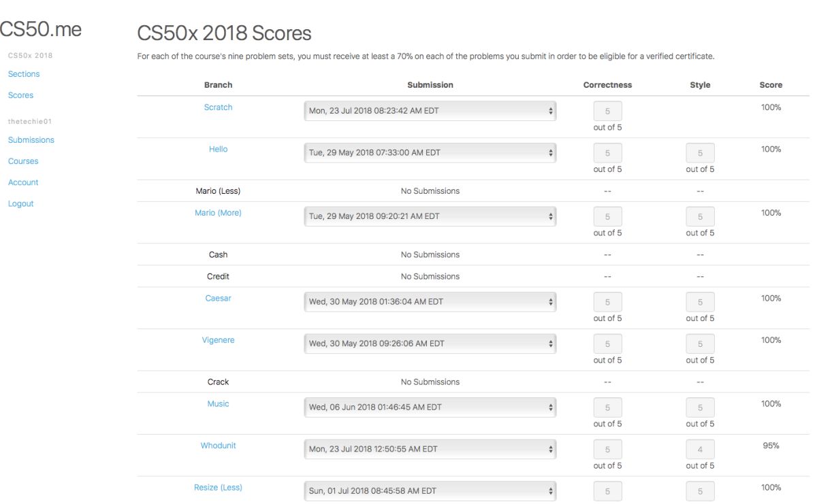The height and width of the screenshot is (504, 817).
Task: Expand the Scratch submission date dropdown
Action: (430, 111)
